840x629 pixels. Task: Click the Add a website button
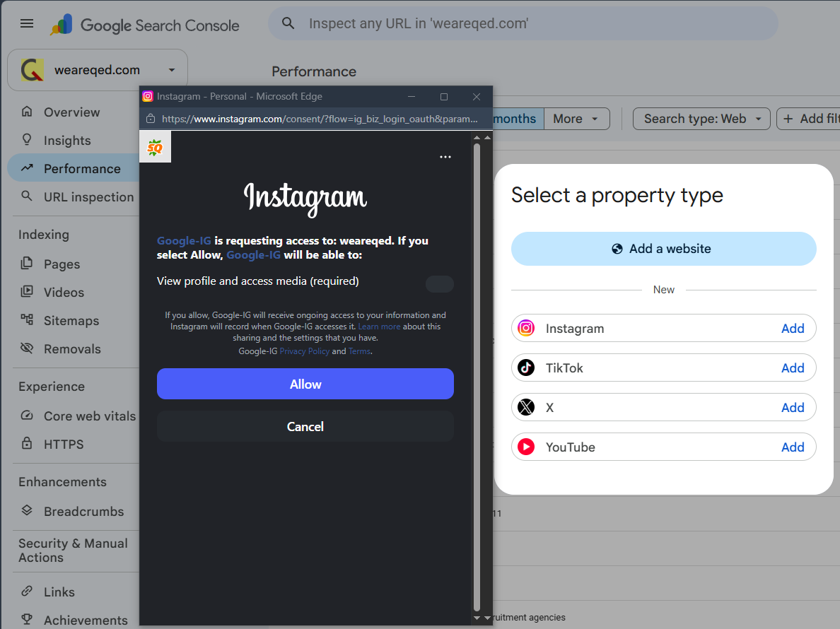[663, 248]
